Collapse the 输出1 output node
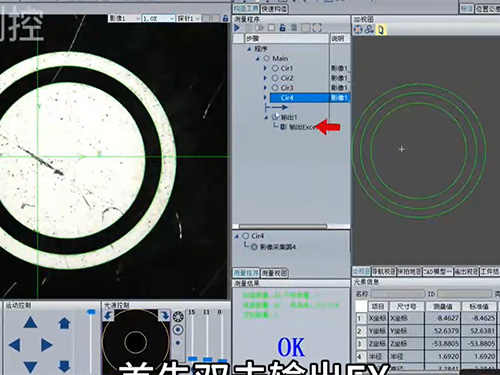The height and width of the screenshot is (375, 500). tap(266, 117)
